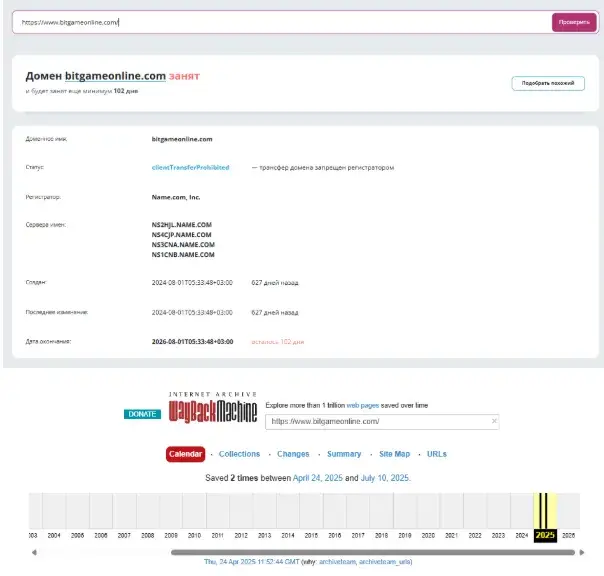Viewport: 604px width, 576px height.
Task: Switch to the Changes tab
Action: (293, 454)
